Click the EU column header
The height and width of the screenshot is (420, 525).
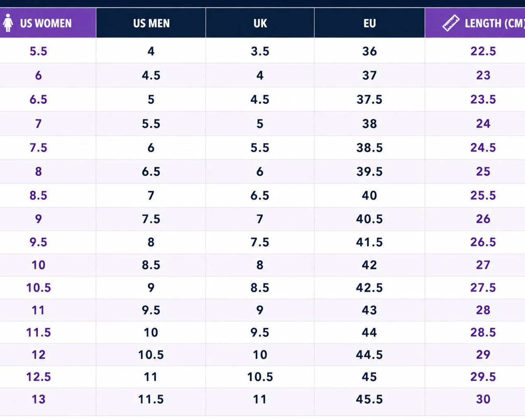coord(369,23)
